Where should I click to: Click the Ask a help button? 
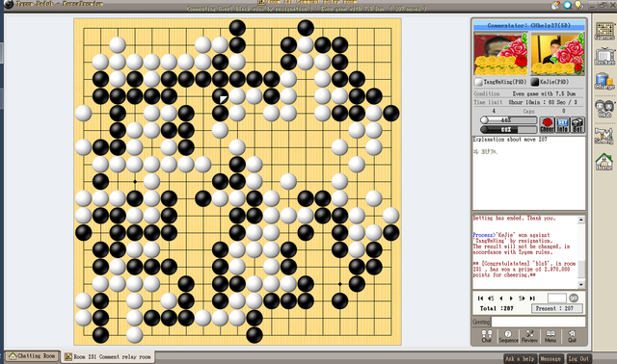[x=520, y=358]
